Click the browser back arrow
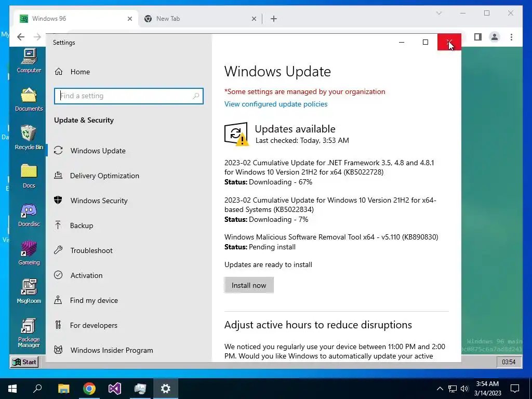532x399 pixels. coord(21,37)
